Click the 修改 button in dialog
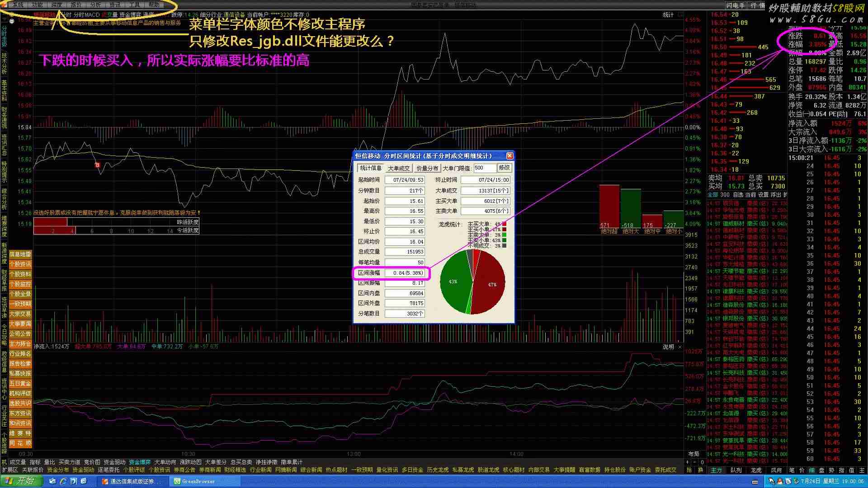 tap(504, 168)
